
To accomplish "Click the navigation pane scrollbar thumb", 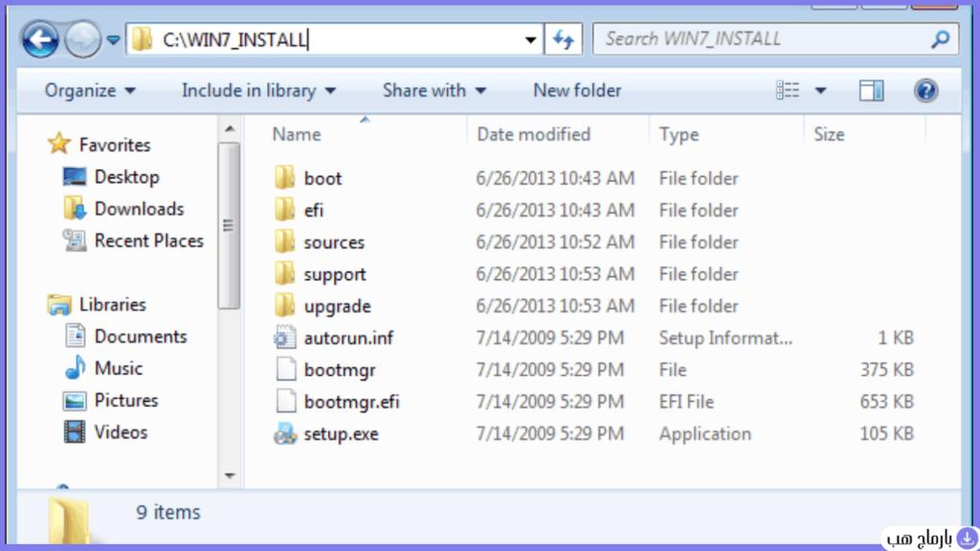I will coord(229,226).
